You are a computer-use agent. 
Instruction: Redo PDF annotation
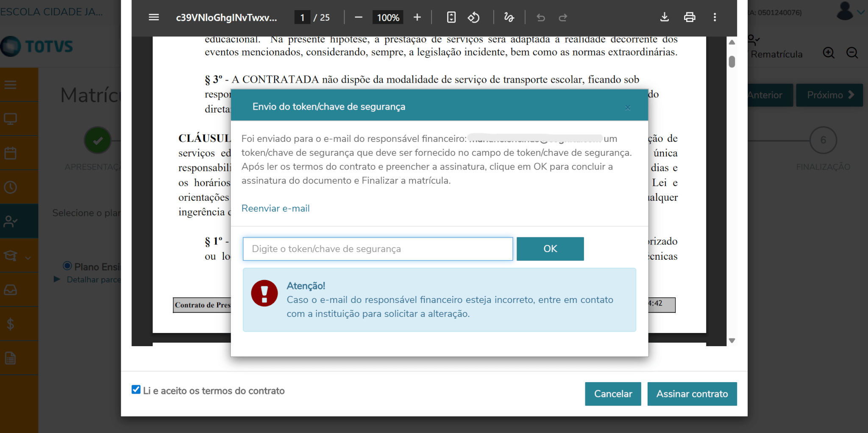tap(563, 17)
